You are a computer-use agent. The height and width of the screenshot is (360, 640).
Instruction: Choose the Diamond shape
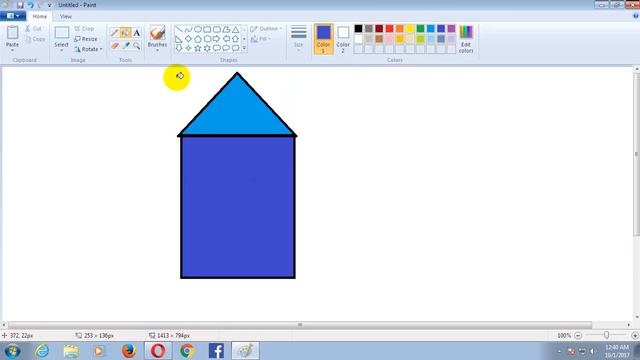(188, 39)
